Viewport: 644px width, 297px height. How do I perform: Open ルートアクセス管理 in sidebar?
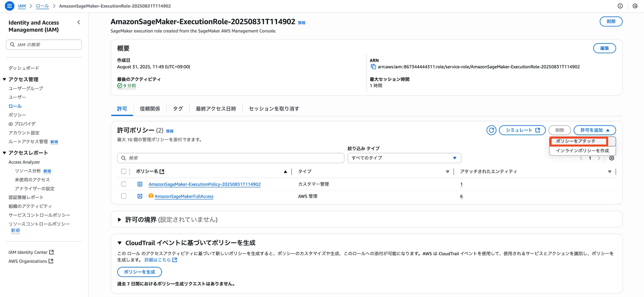(28, 141)
